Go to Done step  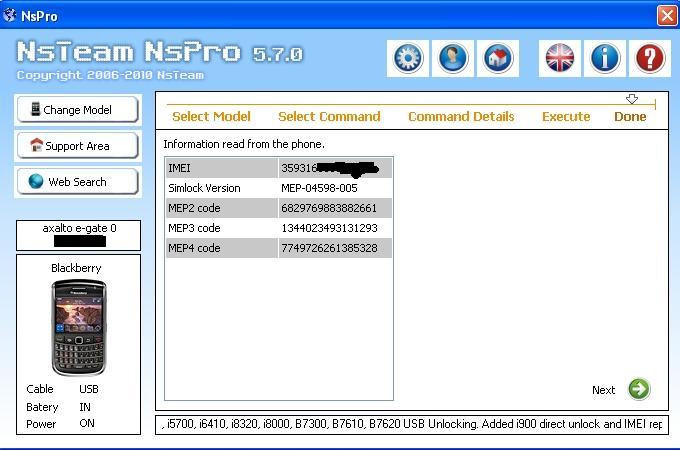point(630,117)
